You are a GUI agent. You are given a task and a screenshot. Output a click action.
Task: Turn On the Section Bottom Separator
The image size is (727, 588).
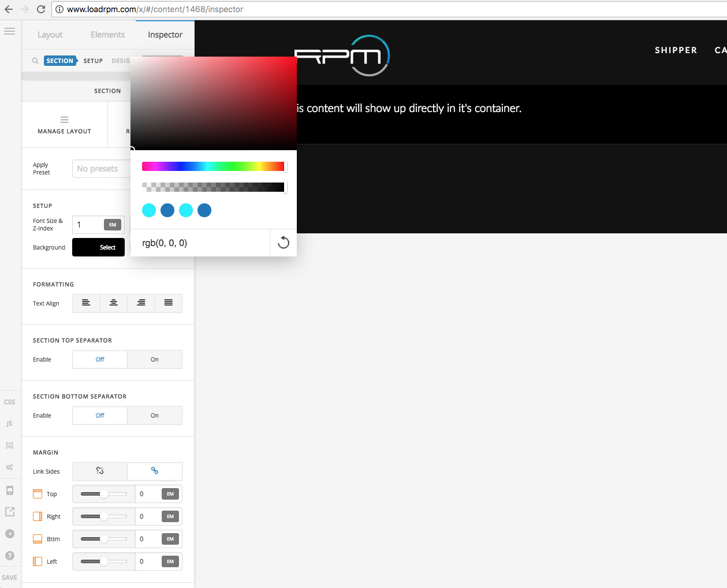pyautogui.click(x=155, y=416)
